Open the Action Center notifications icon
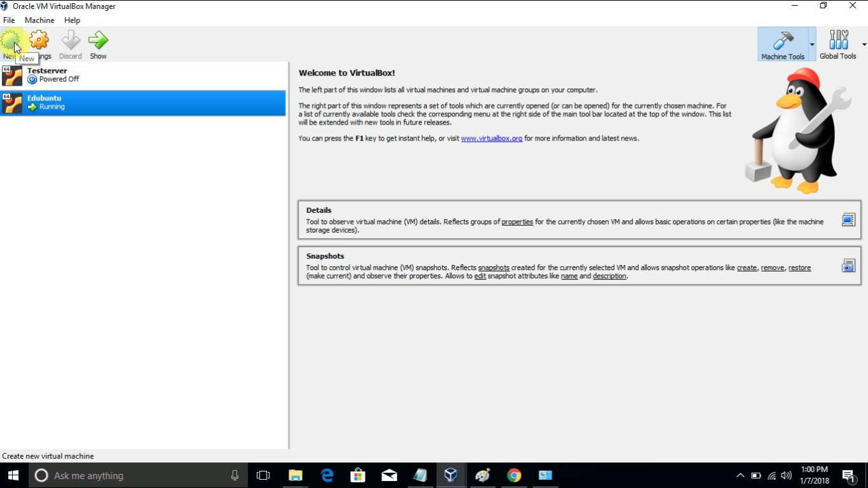Image resolution: width=868 pixels, height=488 pixels. [848, 475]
